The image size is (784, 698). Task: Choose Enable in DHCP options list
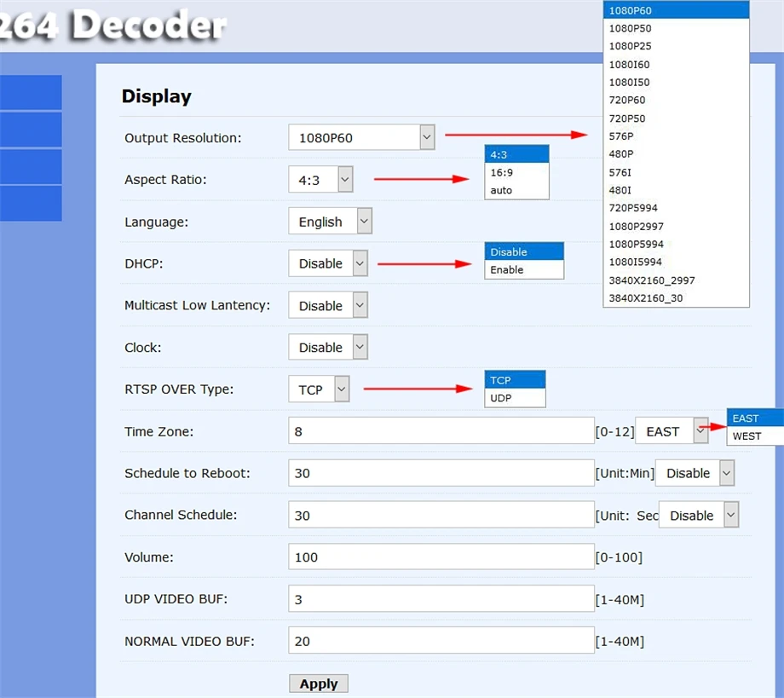click(x=507, y=270)
